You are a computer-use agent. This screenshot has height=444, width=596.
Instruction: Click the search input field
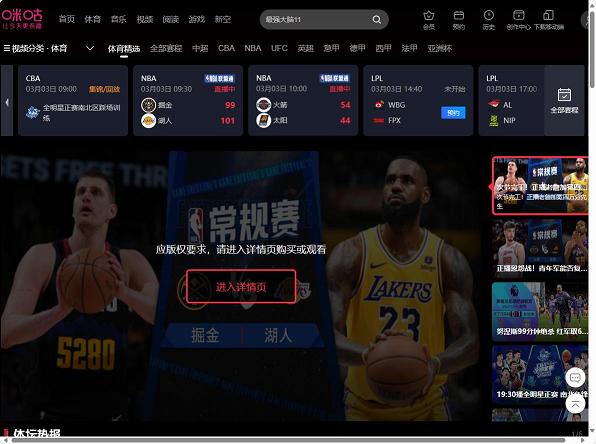pos(315,20)
